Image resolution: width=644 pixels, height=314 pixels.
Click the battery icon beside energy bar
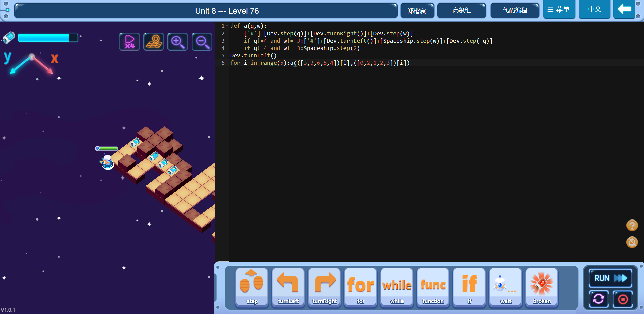(x=9, y=37)
